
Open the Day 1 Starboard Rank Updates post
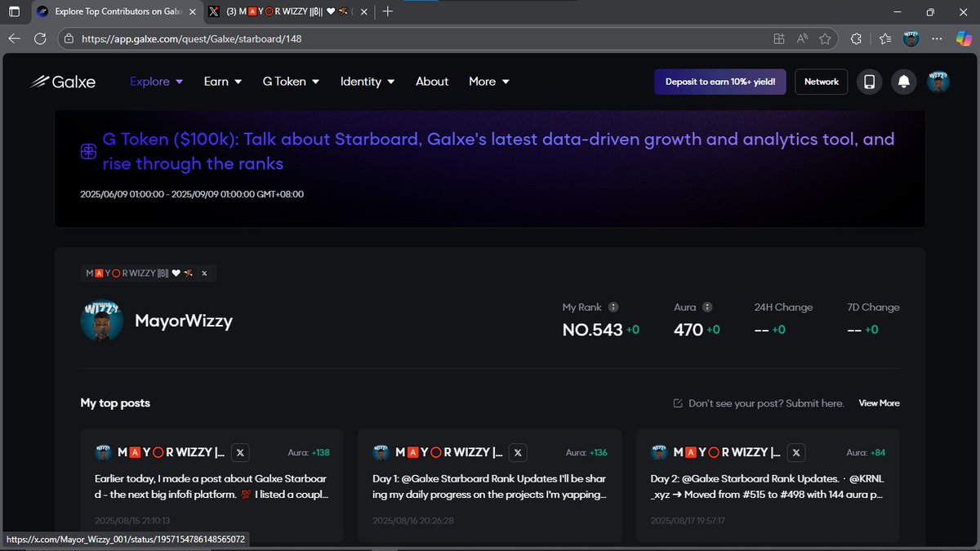pos(490,487)
